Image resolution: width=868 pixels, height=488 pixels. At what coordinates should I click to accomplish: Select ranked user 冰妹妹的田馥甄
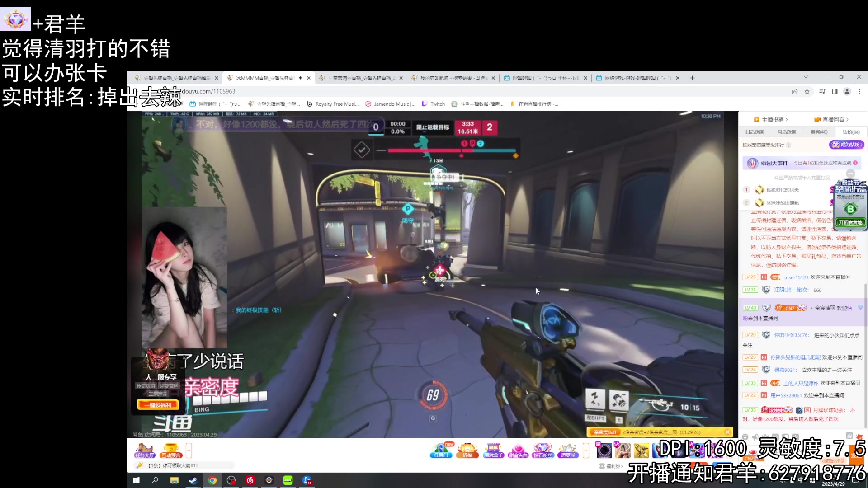[x=783, y=203]
